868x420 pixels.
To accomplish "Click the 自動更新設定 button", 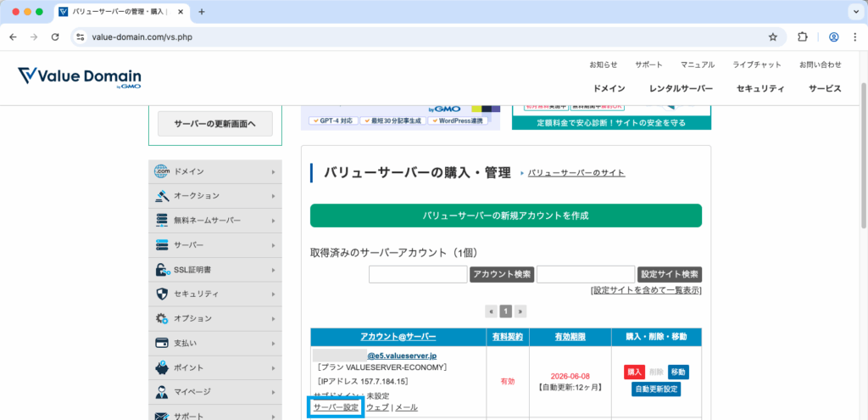I will (656, 389).
